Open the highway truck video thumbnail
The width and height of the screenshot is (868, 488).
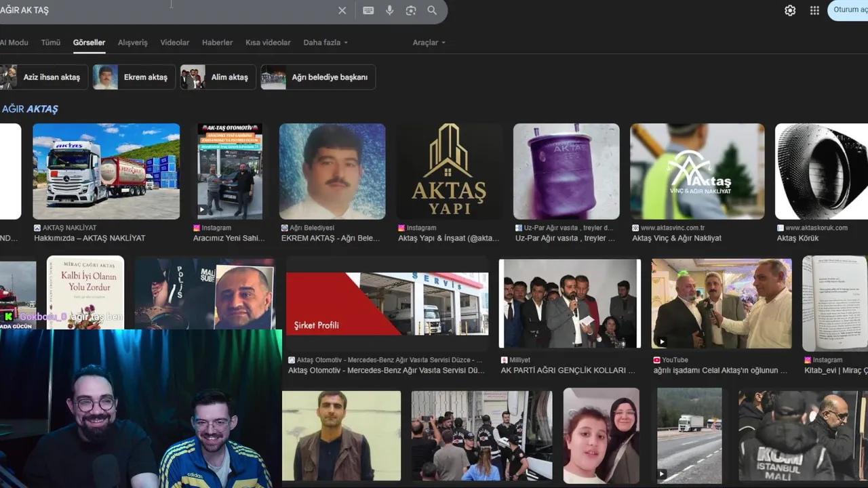[689, 436]
